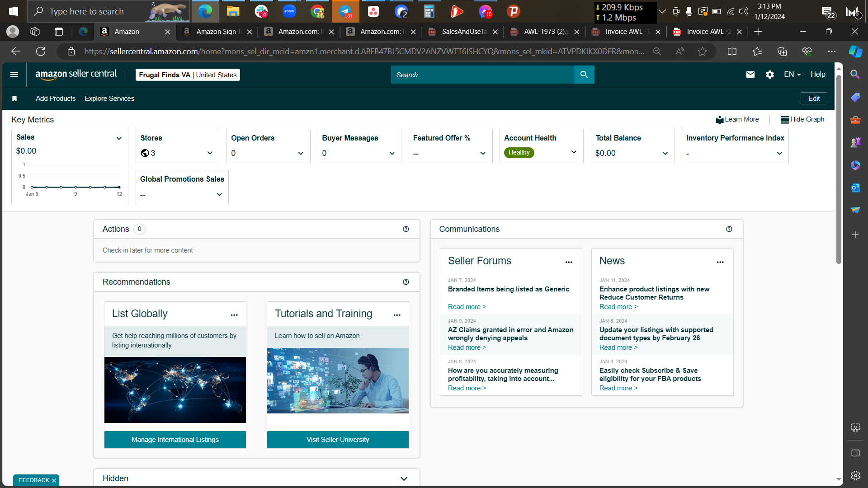Screen dimensions: 868x488
Task: Switch to the Invoice AWL -2 tab
Action: (x=707, y=32)
